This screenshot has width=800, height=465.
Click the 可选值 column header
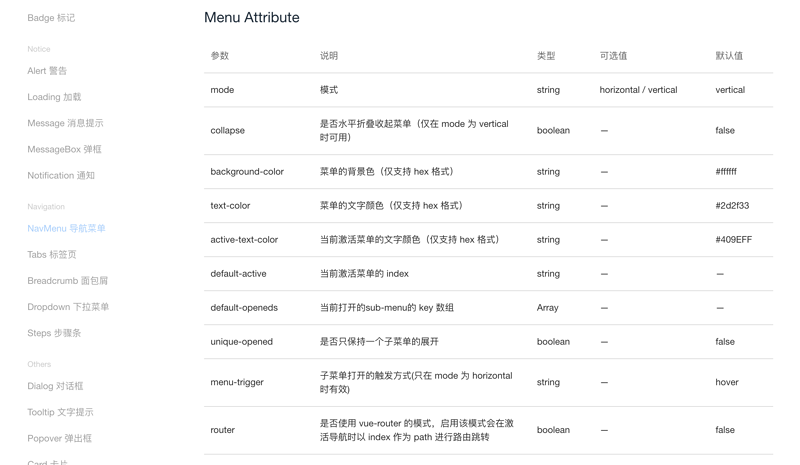(x=613, y=56)
